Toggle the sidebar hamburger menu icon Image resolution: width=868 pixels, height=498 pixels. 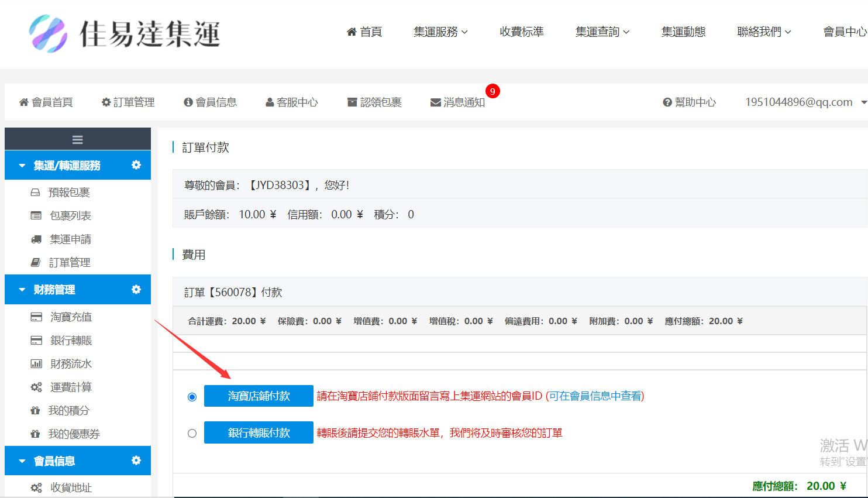click(x=77, y=139)
